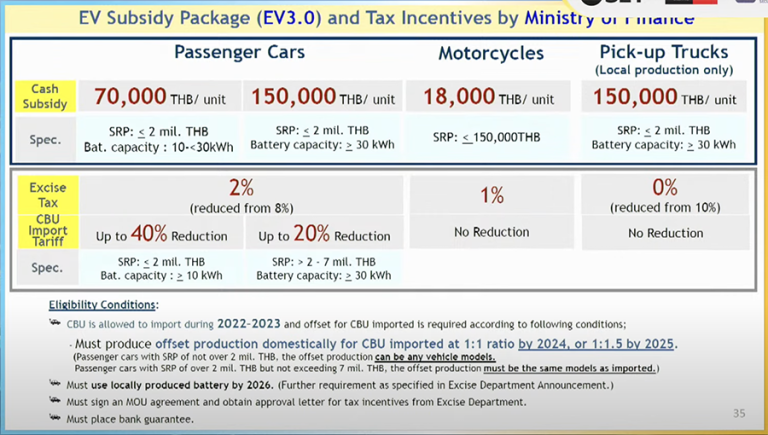Click the car bullet icon beside MOU agreement line
The image size is (768, 435).
coord(54,401)
